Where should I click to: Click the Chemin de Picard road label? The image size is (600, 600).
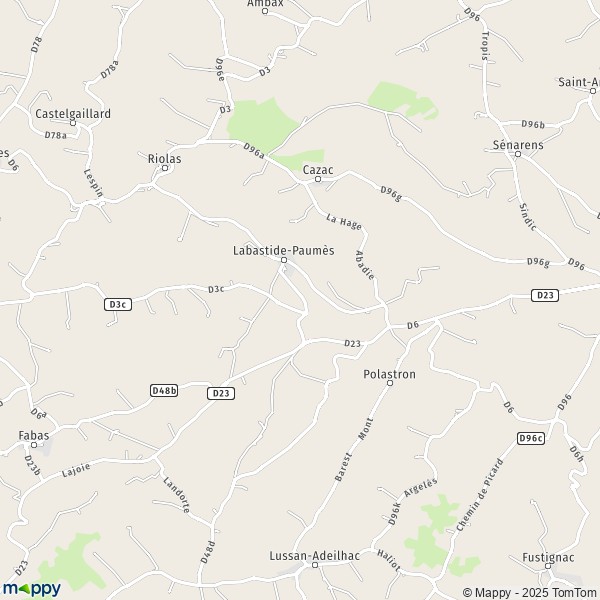point(480,495)
